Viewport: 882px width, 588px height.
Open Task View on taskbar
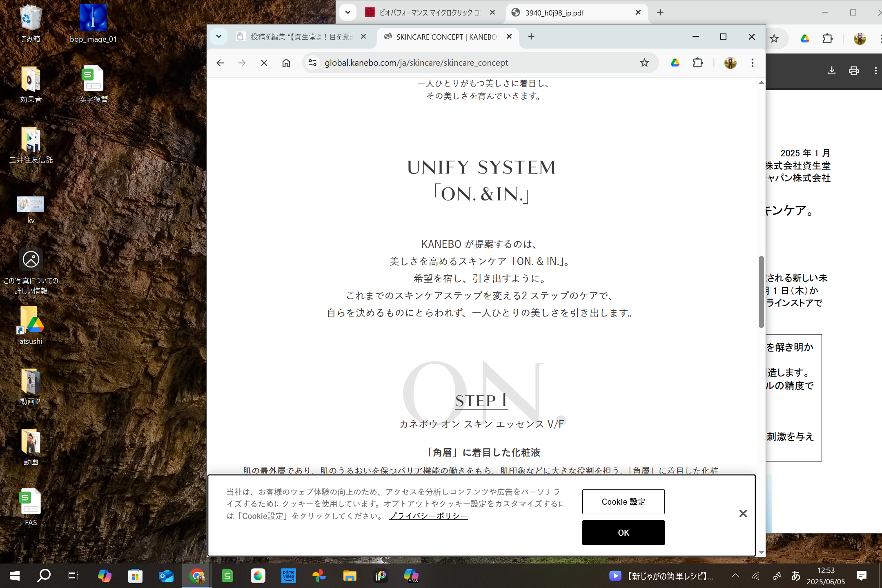73,576
